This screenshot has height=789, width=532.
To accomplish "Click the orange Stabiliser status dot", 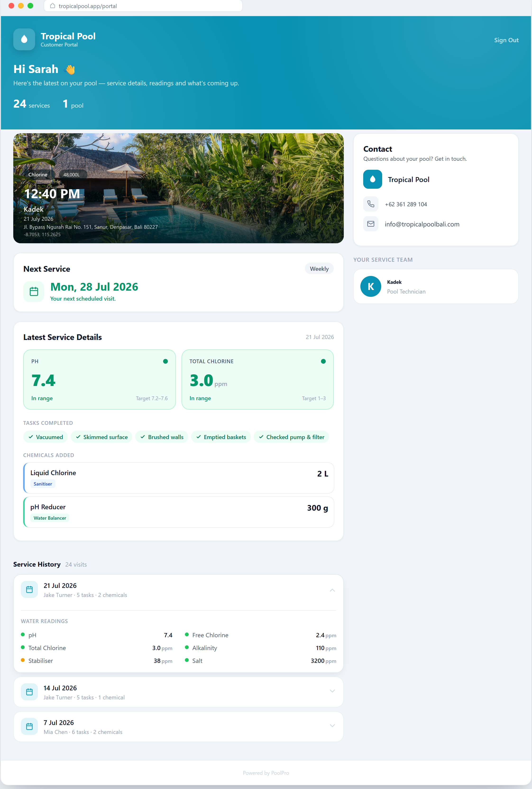I will click(x=23, y=660).
